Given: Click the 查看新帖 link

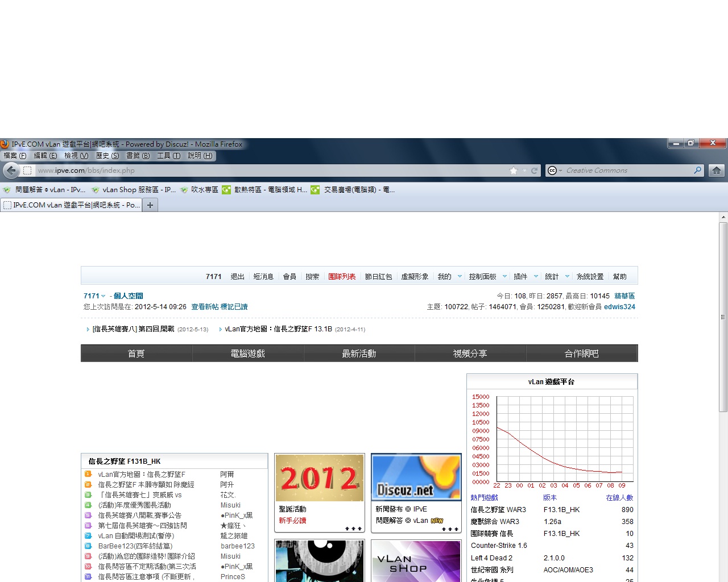Looking at the screenshot, I should [205, 307].
